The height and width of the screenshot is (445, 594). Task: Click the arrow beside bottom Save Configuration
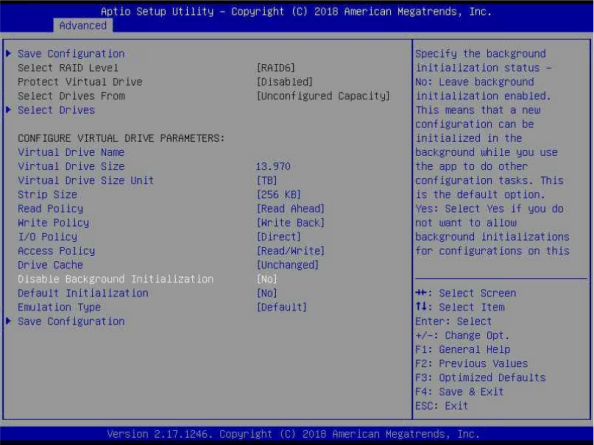[x=8, y=321]
